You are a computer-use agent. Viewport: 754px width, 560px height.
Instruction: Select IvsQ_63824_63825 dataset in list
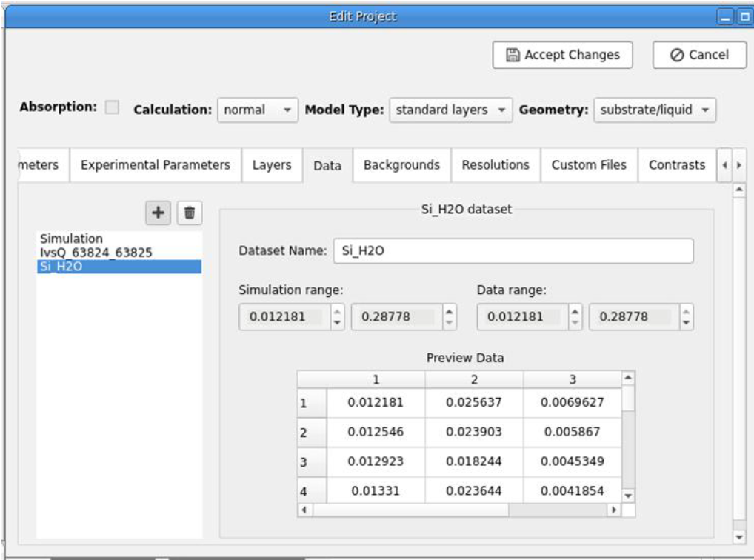(x=119, y=253)
